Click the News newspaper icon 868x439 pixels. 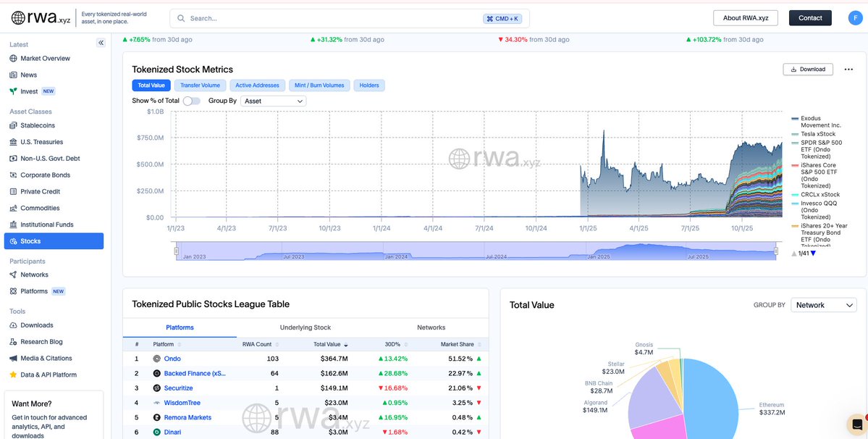[x=13, y=75]
